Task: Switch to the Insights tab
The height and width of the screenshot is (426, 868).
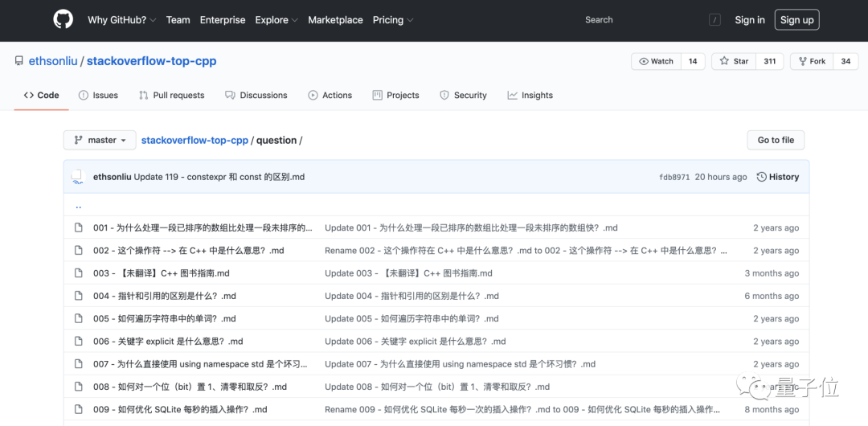Action: 530,96
